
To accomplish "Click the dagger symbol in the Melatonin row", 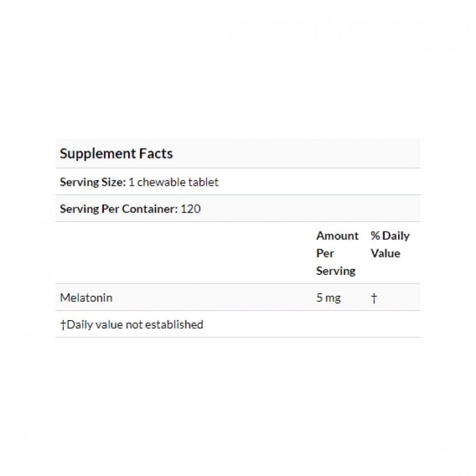I will (374, 297).
